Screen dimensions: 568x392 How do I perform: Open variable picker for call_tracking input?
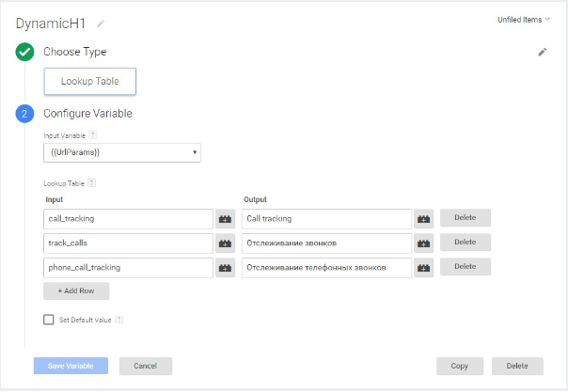(226, 218)
